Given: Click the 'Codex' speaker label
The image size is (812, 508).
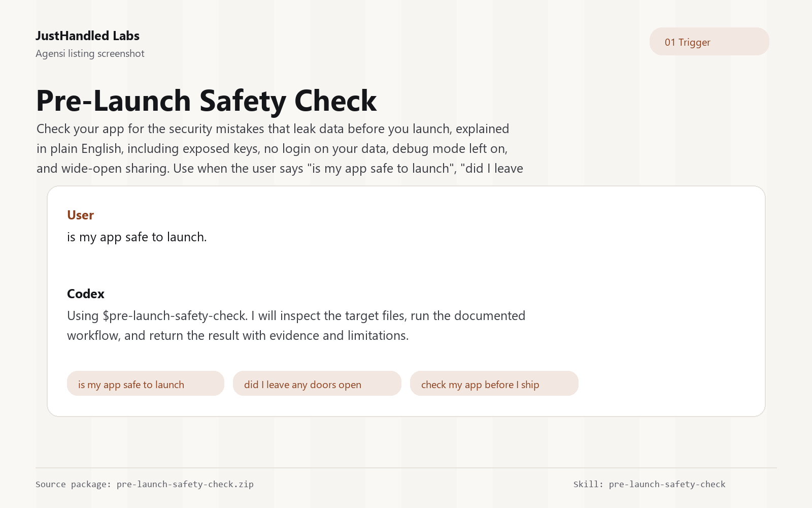Looking at the screenshot, I should [x=86, y=294].
